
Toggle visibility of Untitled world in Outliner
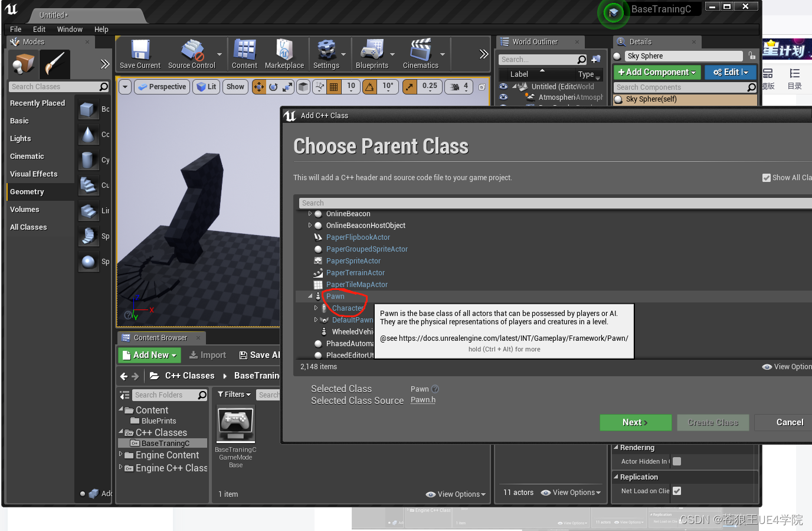pos(503,86)
